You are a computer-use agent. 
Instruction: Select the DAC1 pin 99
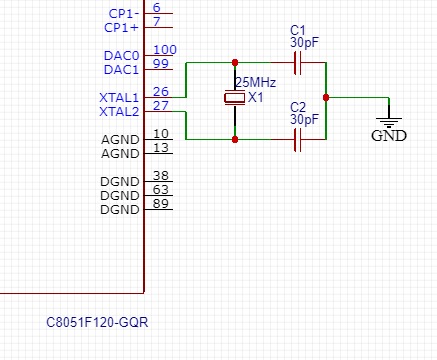(x=159, y=69)
